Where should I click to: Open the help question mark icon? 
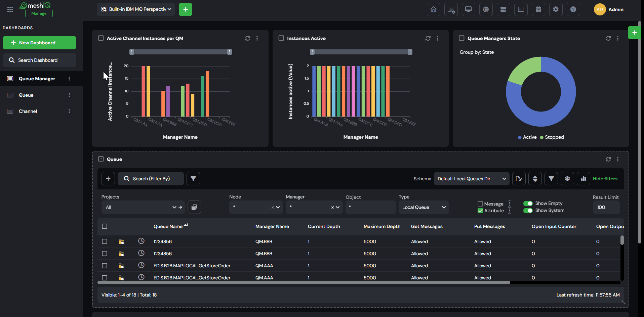click(573, 9)
